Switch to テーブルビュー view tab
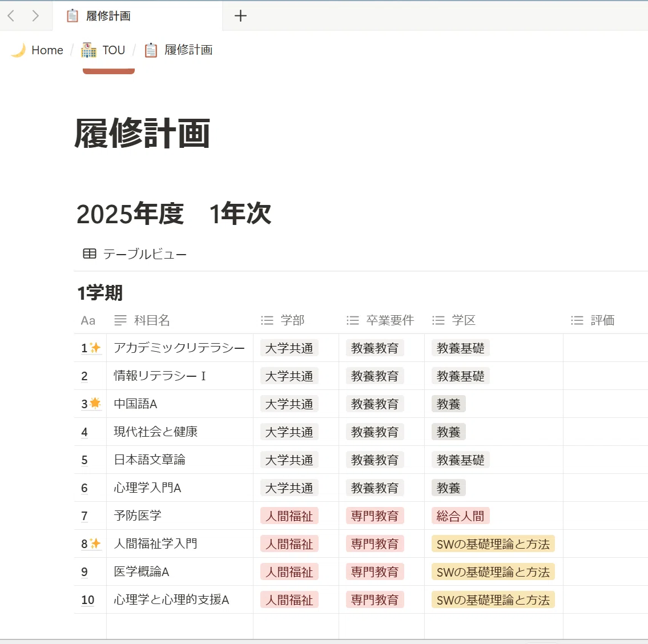This screenshot has height=644, width=648. click(135, 254)
